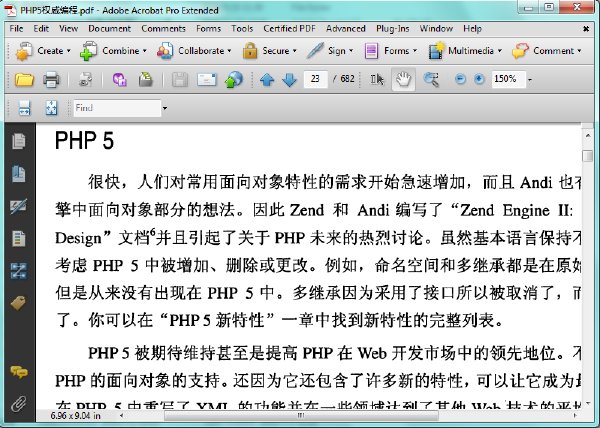Open the Create PDF menu
The image size is (600, 428).
(x=43, y=51)
